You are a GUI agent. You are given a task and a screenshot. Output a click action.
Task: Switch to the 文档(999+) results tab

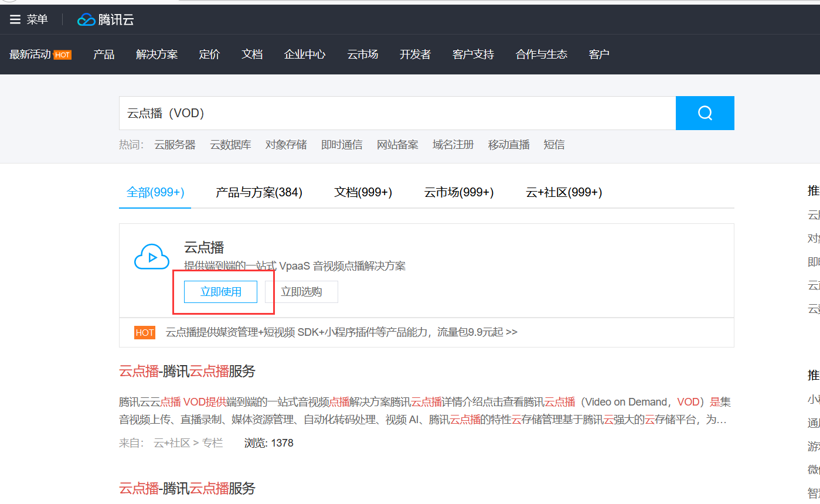point(363,192)
